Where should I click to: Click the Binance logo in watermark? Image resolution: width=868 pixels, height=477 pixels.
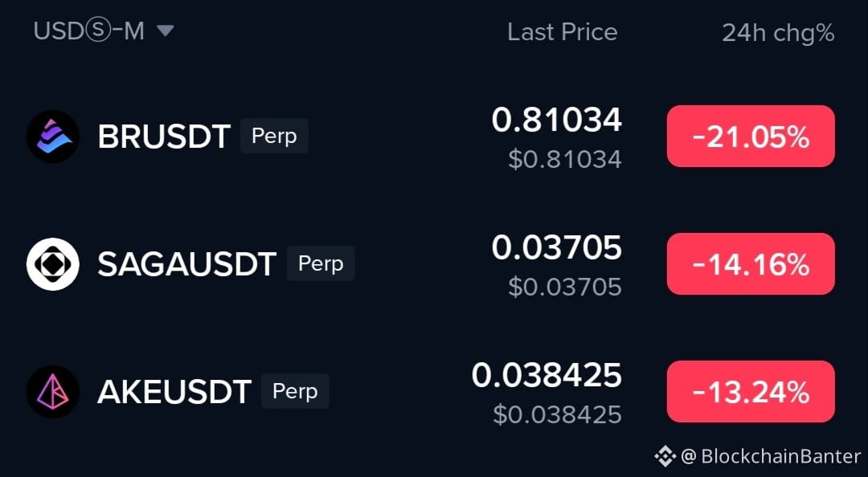pyautogui.click(x=665, y=457)
